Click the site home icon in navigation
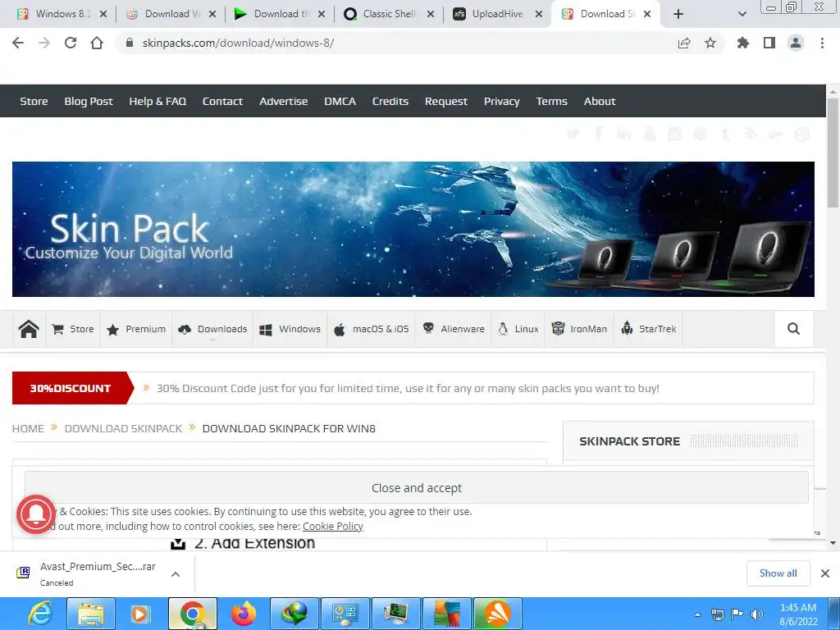Image resolution: width=840 pixels, height=630 pixels. click(x=29, y=329)
